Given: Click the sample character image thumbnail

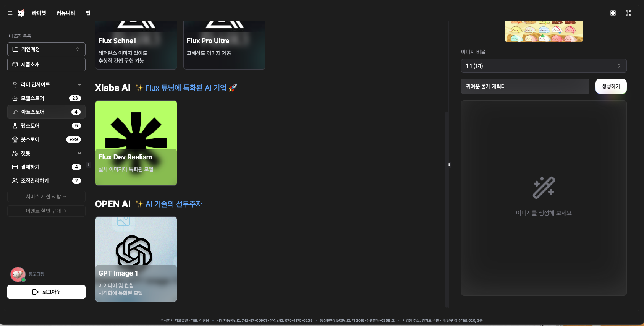Looking at the screenshot, I should [x=544, y=31].
